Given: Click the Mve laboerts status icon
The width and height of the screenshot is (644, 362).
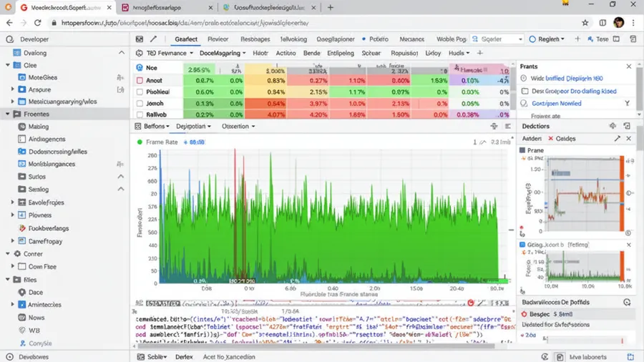Looking at the screenshot, I should [x=560, y=357].
